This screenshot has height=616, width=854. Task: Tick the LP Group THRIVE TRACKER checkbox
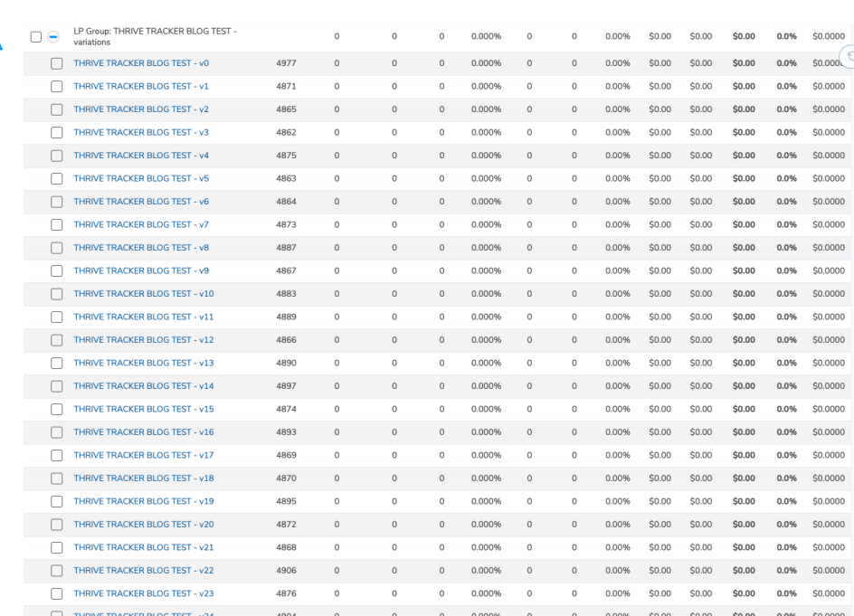(36, 37)
